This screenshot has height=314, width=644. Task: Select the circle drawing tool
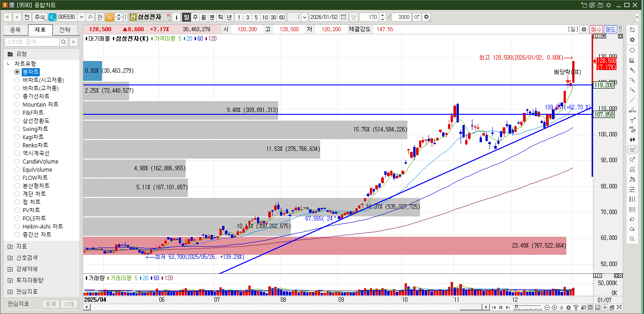click(632, 50)
